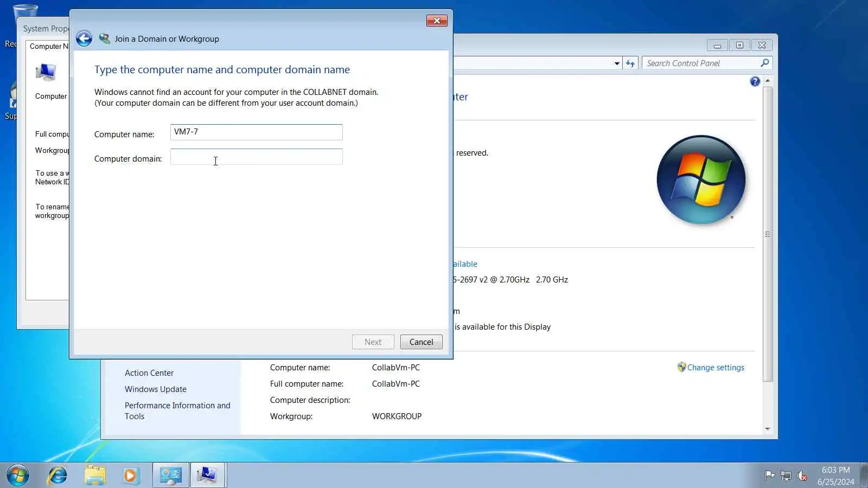Switch to the System Properties taskbar button

click(x=207, y=476)
